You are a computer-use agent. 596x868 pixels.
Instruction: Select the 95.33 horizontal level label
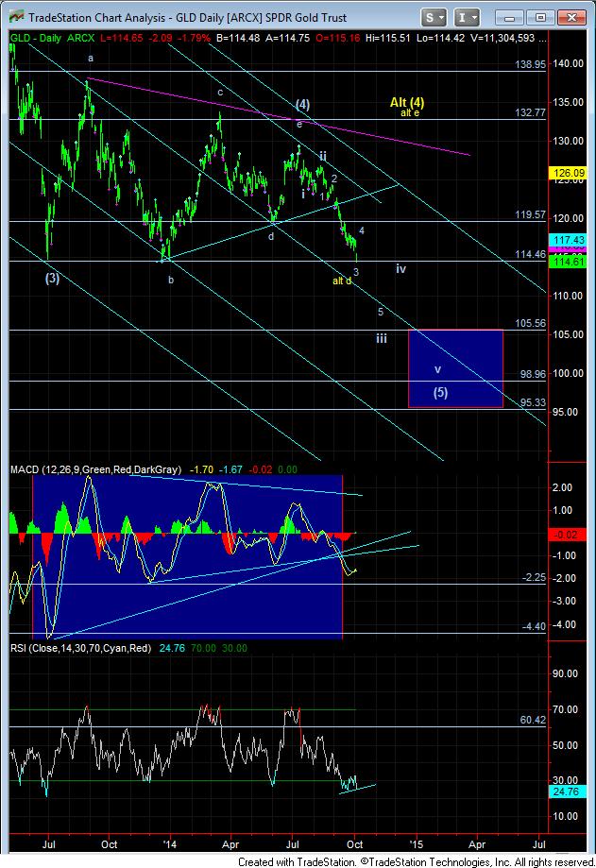533,402
